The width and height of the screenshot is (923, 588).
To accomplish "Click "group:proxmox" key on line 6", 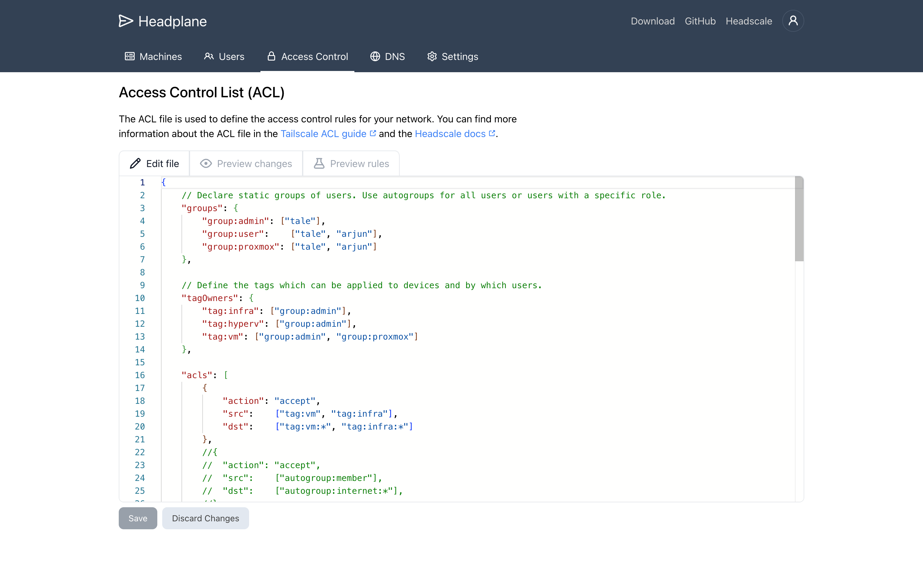I will click(241, 247).
